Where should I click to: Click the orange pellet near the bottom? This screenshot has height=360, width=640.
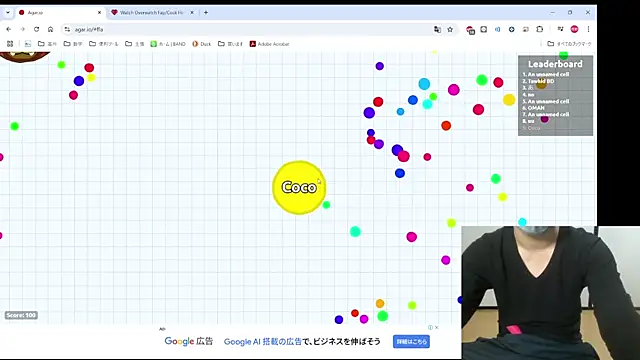pyautogui.click(x=380, y=303)
